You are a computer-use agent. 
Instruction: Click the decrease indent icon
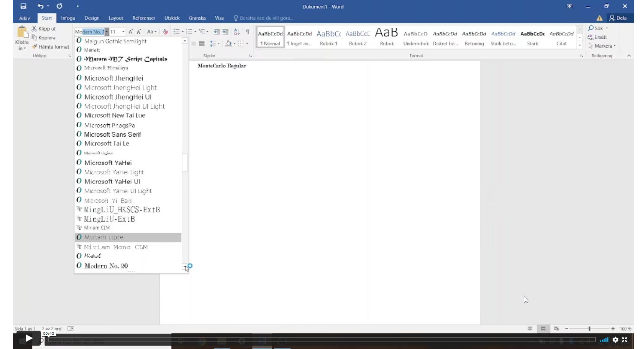click(217, 32)
